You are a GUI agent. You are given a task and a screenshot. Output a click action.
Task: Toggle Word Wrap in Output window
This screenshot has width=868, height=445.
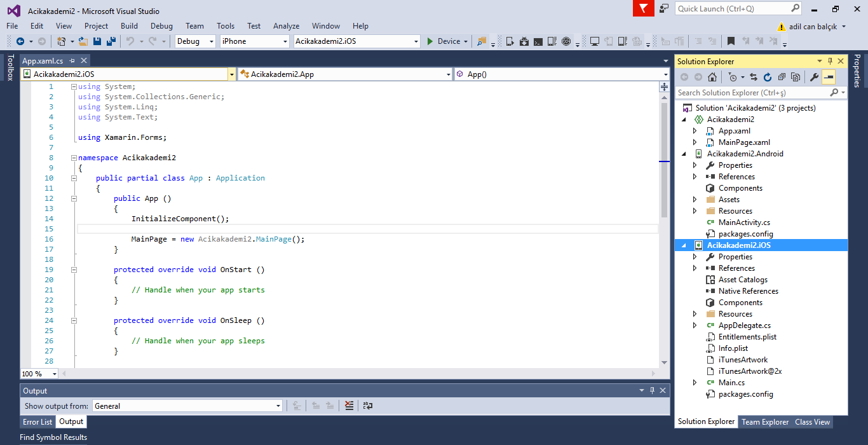(368, 406)
